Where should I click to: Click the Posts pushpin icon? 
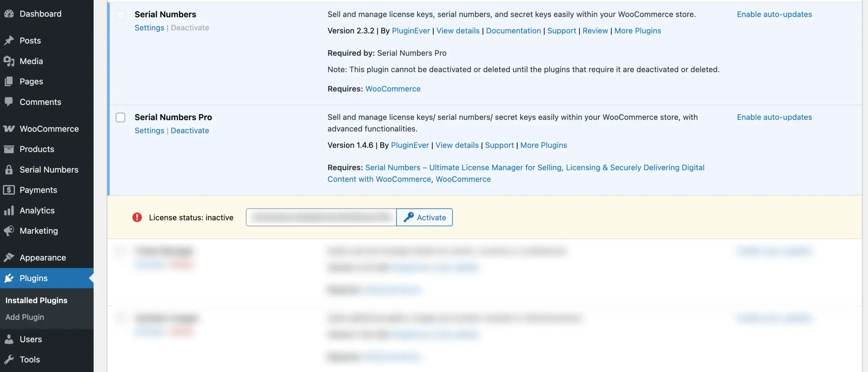9,41
